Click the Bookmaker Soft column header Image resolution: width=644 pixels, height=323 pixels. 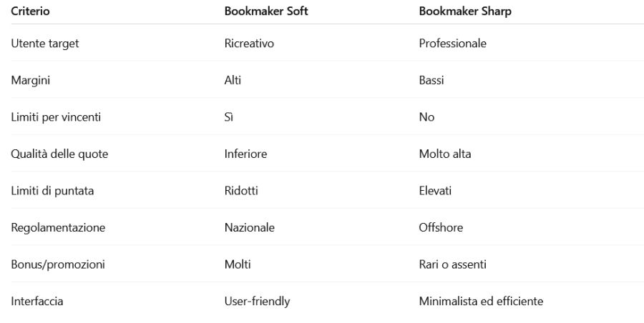[x=266, y=12]
